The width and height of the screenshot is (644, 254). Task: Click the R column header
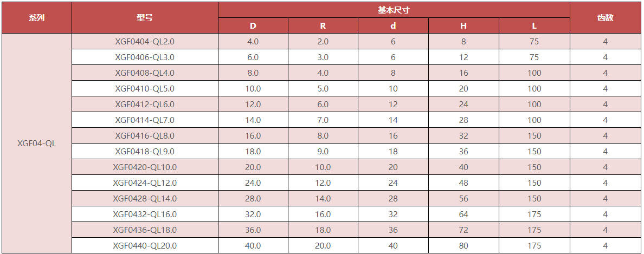tap(323, 25)
